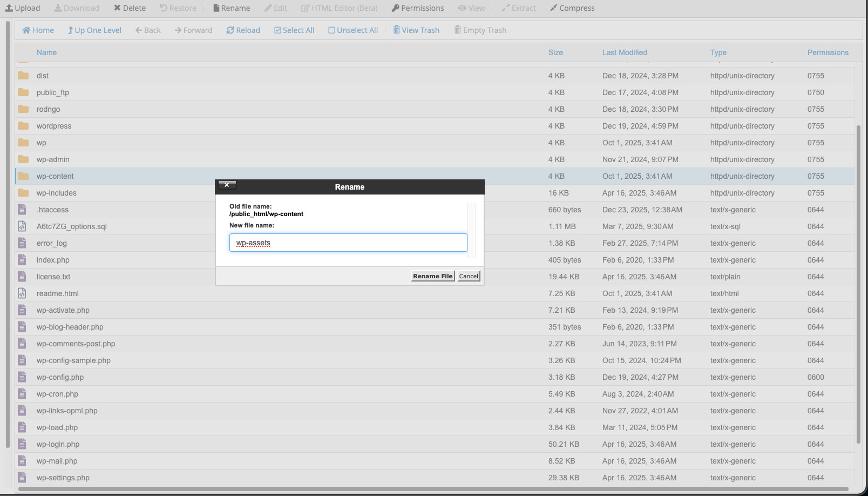Click the Compress toolbar icon
Viewport: 868px width, 496px height.
pos(554,8)
